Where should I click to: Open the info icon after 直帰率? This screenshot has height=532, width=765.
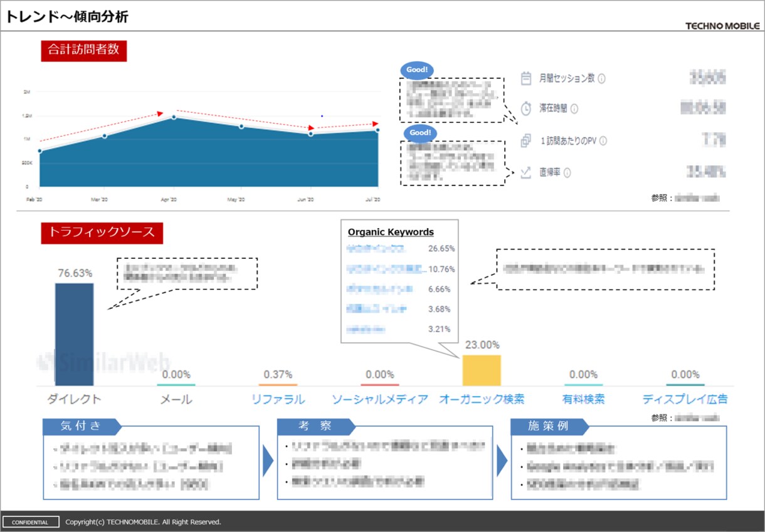click(567, 173)
